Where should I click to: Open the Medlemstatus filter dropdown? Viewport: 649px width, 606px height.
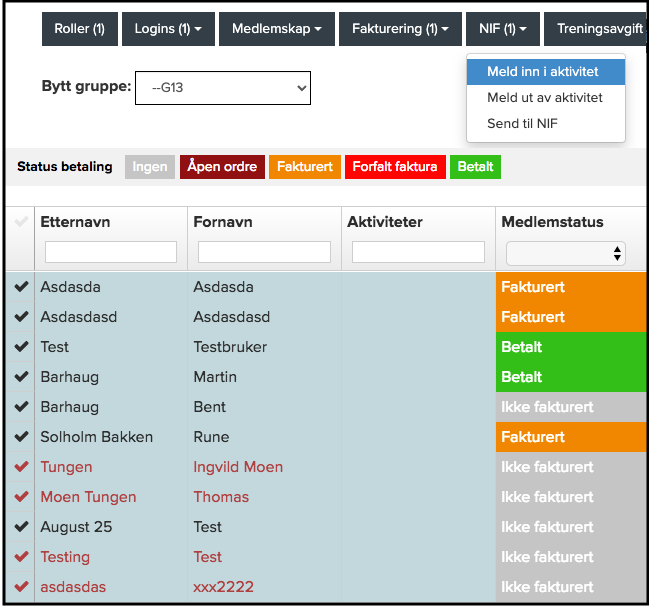click(566, 253)
